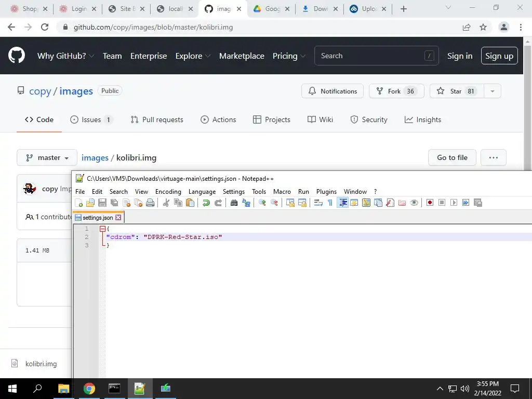This screenshot has height=399, width=532.
Task: Open the Function List icon
Action: [x=390, y=203]
